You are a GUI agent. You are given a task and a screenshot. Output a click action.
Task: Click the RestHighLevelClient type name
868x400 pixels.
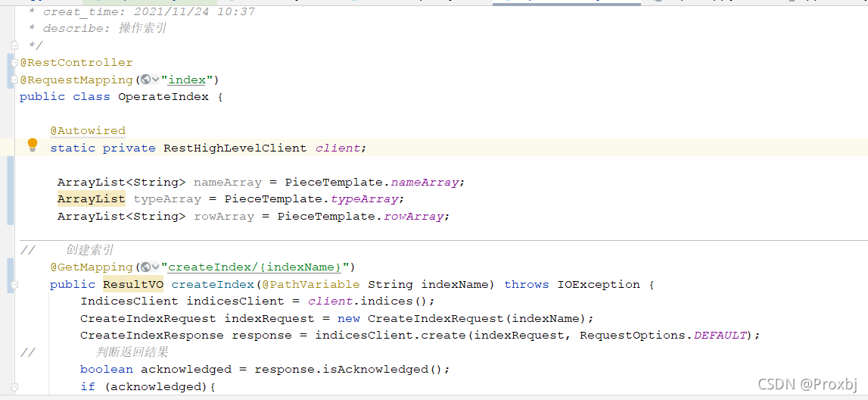tap(235, 148)
